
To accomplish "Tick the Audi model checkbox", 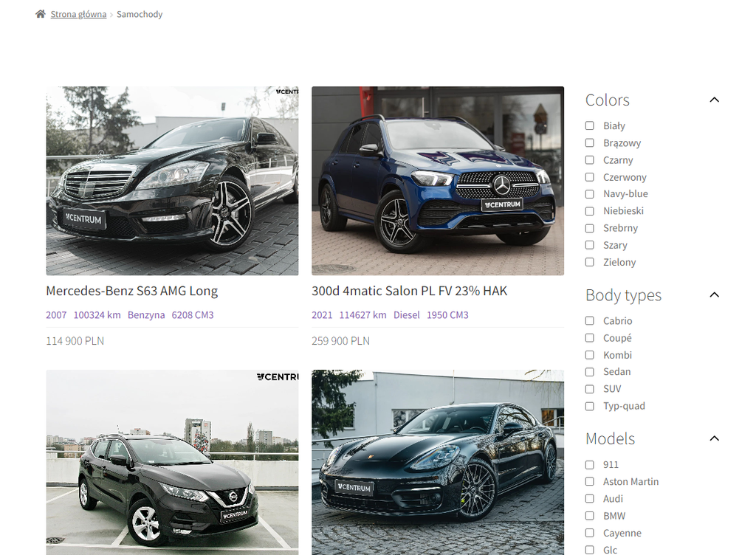I will tap(590, 499).
